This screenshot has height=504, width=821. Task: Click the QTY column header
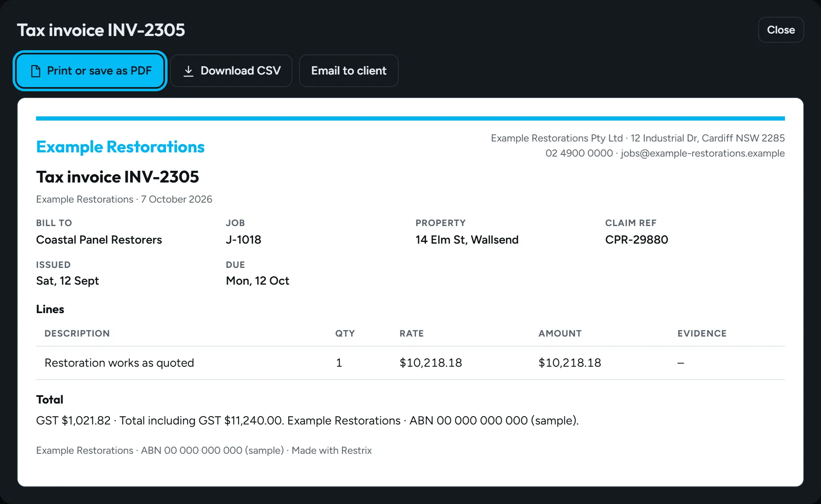tap(345, 334)
